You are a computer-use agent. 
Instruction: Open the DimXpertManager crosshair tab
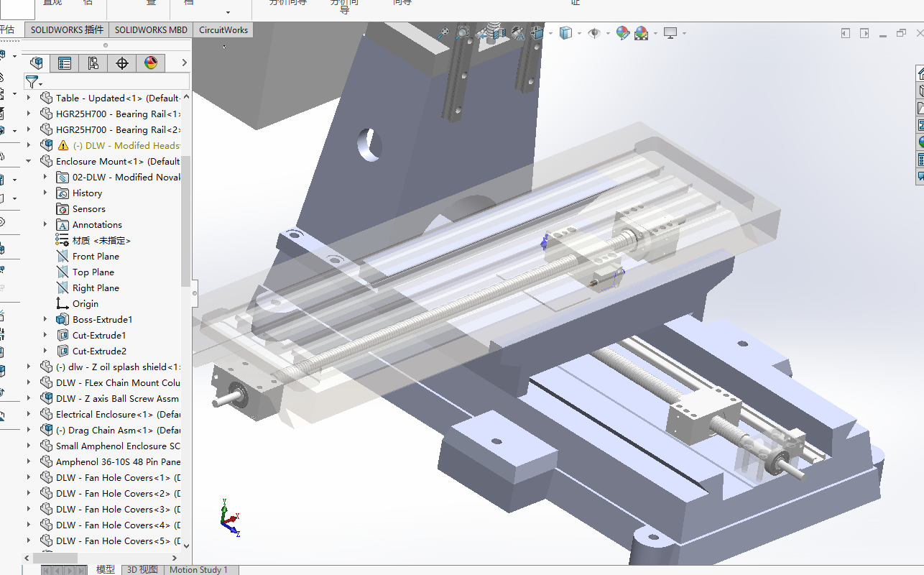(x=122, y=63)
